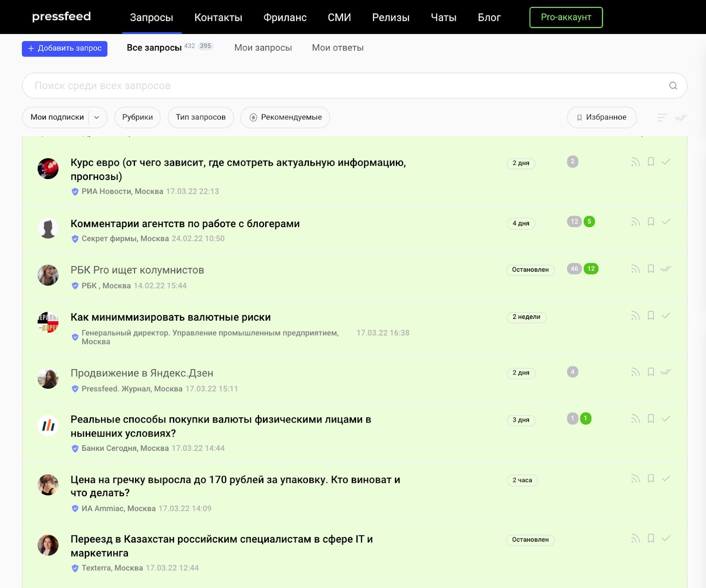
Task: Open Чаты section
Action: coord(443,18)
